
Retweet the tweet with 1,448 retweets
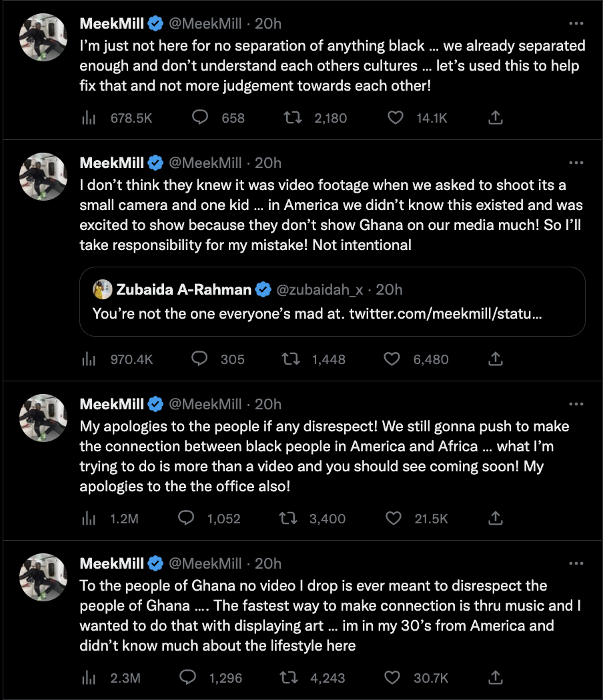(289, 359)
